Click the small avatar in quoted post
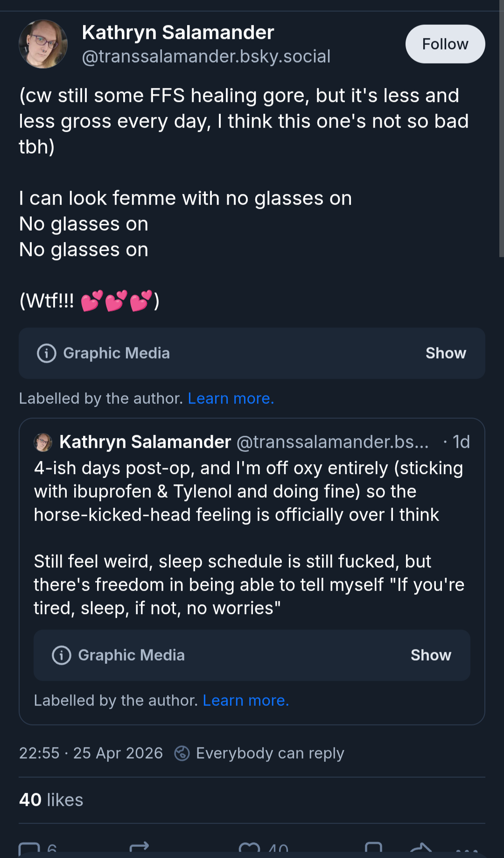 43,442
